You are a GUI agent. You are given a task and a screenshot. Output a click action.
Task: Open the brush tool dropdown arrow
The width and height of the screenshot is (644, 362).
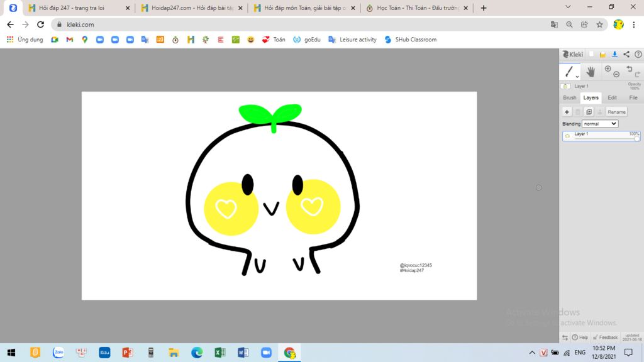(577, 77)
